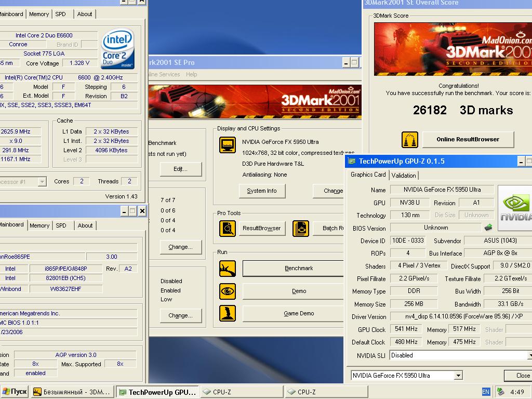Open the Processor #1 selection dropdown in CPU-Z
The width and height of the screenshot is (532, 399).
click(x=42, y=182)
